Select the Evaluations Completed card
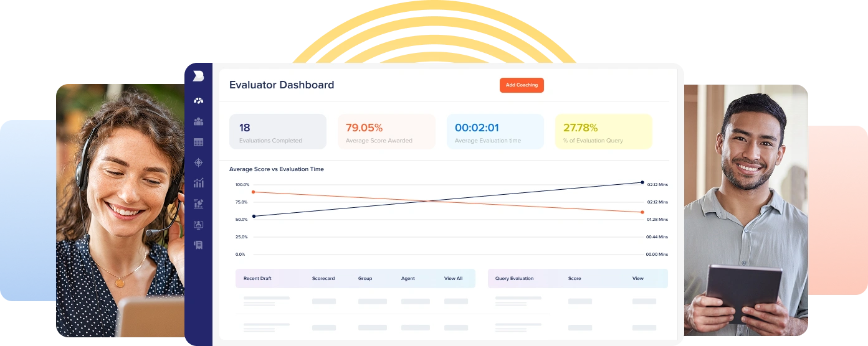 click(x=277, y=132)
